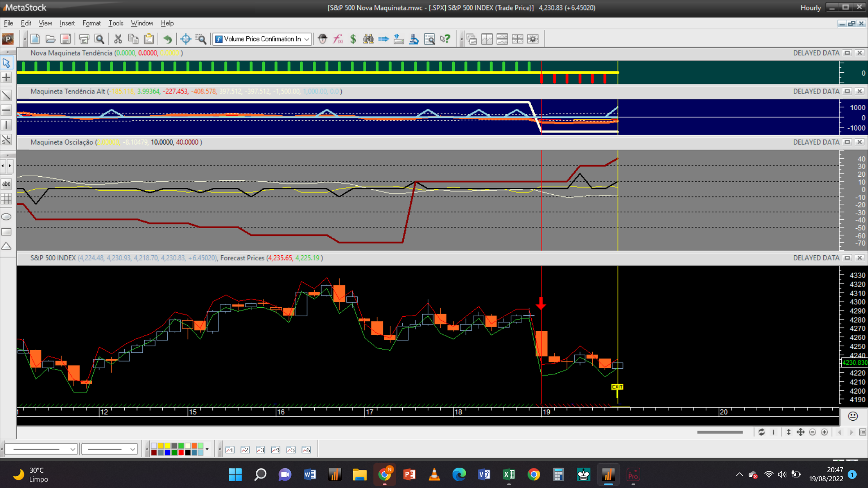
Task: Zoom in with the plus button
Action: coord(824,432)
